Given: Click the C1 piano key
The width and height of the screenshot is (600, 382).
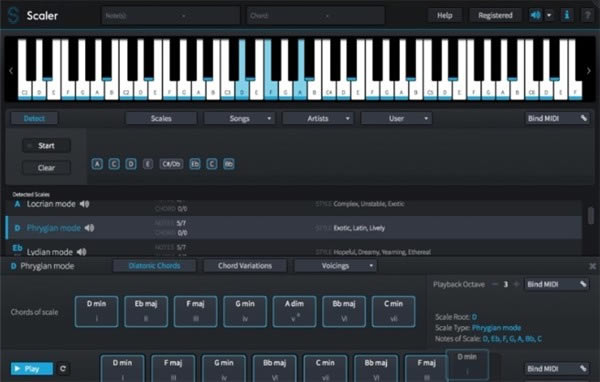Looking at the screenshot, I should (x=24, y=90).
